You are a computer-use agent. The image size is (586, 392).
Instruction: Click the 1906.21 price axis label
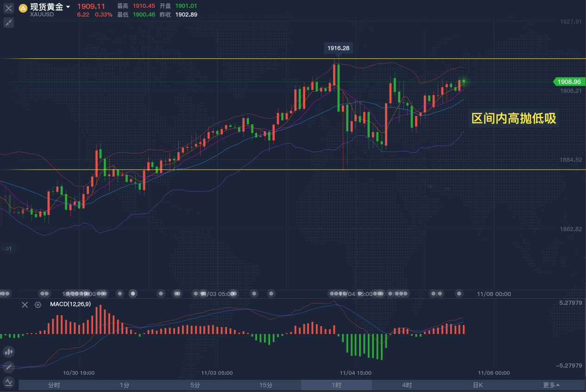[570, 91]
